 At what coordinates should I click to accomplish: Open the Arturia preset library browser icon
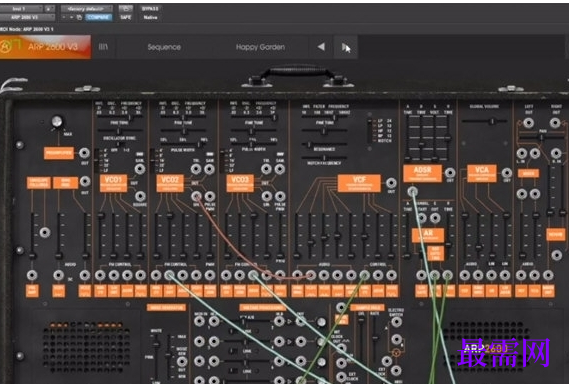[x=103, y=47]
